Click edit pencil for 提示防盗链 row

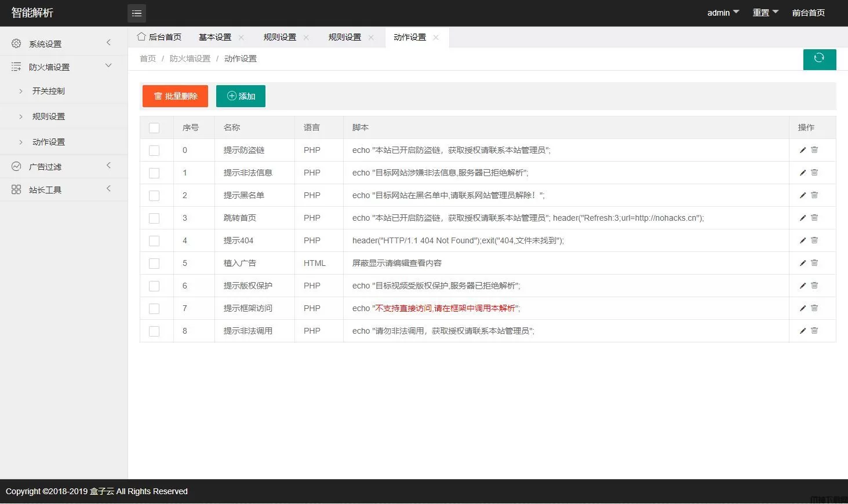point(803,150)
